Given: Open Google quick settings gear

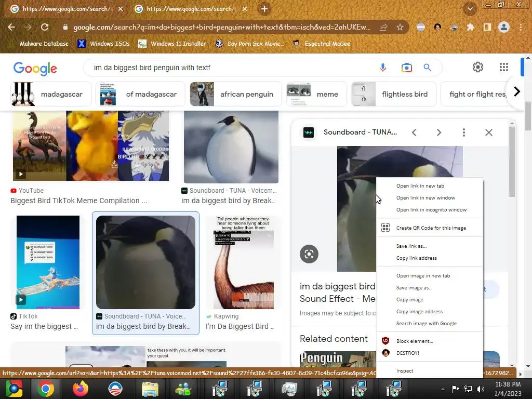Looking at the screenshot, I should click(x=478, y=67).
